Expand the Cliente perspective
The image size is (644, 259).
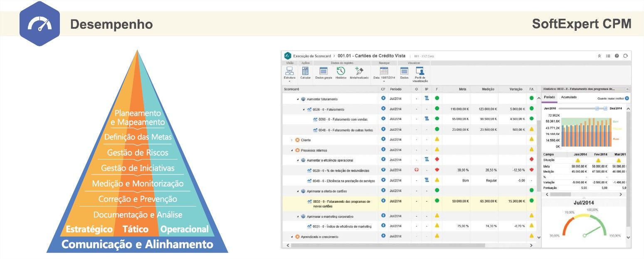pos(292,140)
